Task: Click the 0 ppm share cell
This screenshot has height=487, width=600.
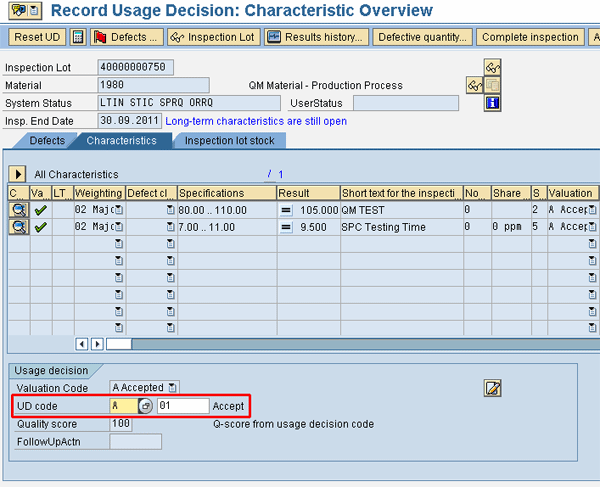Action: pyautogui.click(x=511, y=227)
